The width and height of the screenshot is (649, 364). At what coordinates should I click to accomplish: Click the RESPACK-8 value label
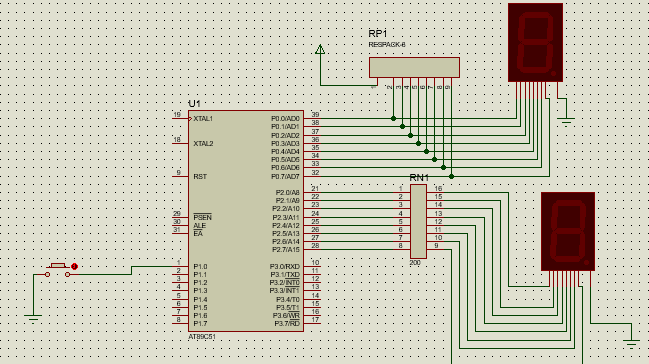pyautogui.click(x=387, y=45)
